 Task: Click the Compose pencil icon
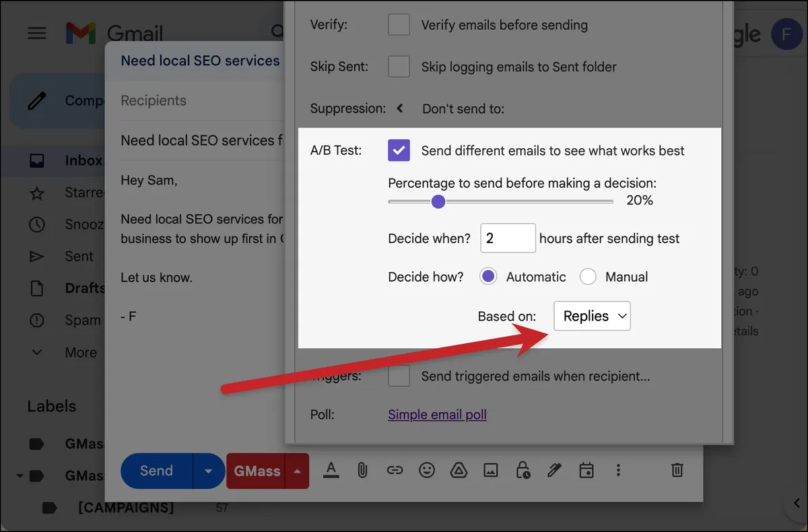click(x=38, y=100)
